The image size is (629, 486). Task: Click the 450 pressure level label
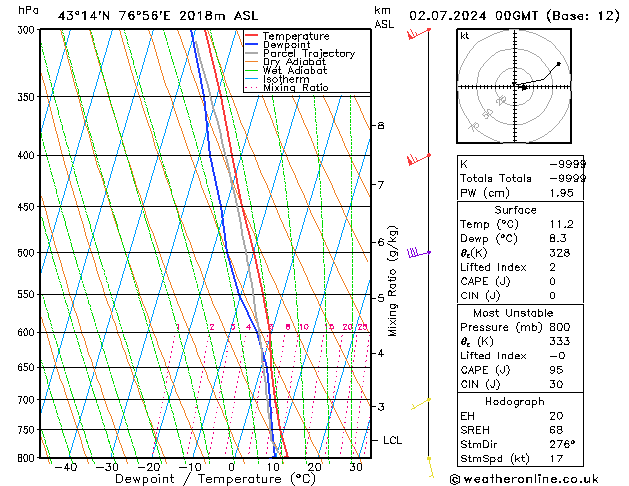tap(28, 207)
